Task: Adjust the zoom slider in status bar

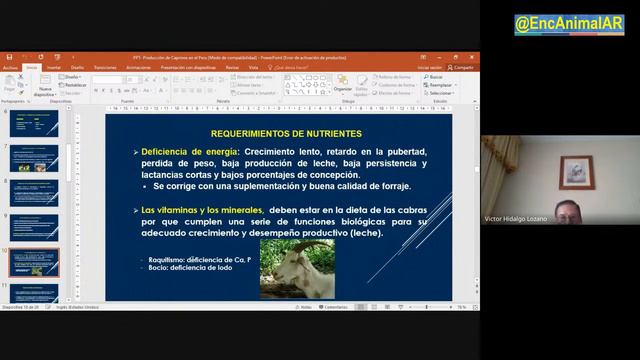Action: [427, 307]
